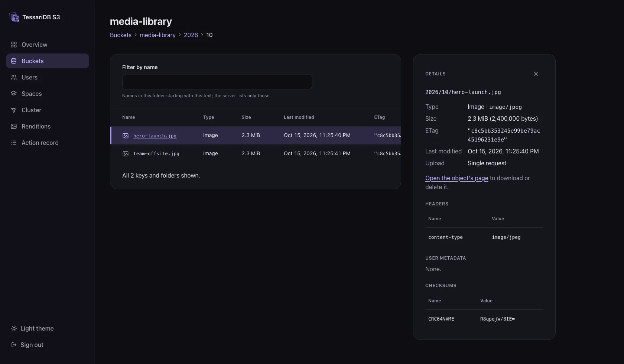Click the All 2 keys and folders shown text

[x=161, y=175]
